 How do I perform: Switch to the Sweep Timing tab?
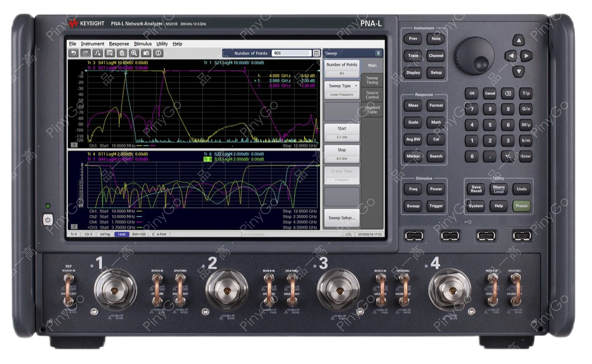click(x=372, y=80)
